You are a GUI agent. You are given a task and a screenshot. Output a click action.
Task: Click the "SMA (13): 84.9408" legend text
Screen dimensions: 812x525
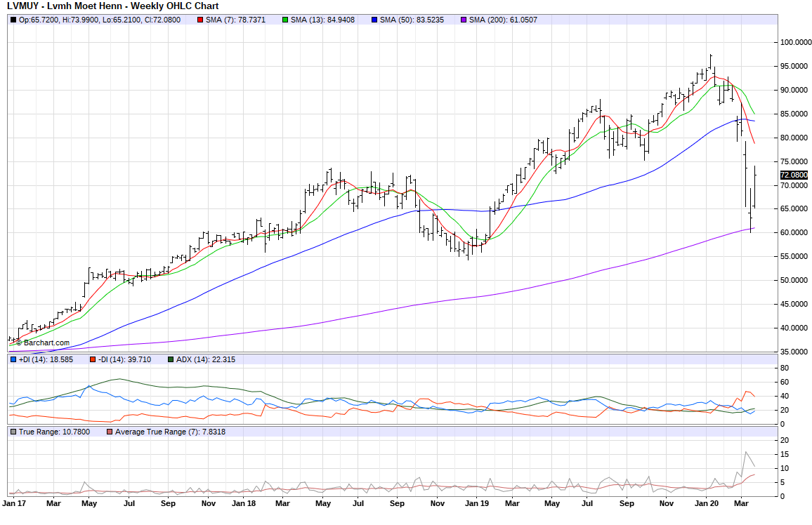click(322, 20)
